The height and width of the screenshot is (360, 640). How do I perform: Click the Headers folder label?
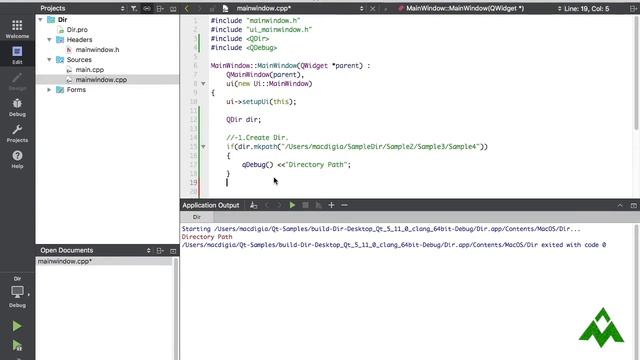click(x=79, y=40)
